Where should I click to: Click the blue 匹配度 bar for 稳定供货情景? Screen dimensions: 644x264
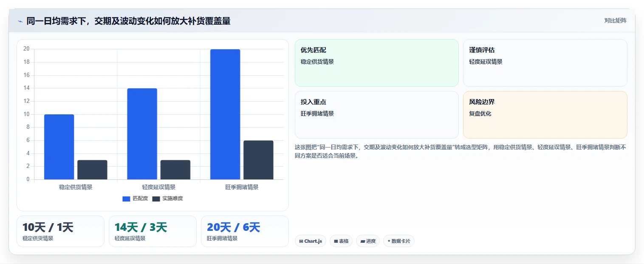(x=59, y=147)
